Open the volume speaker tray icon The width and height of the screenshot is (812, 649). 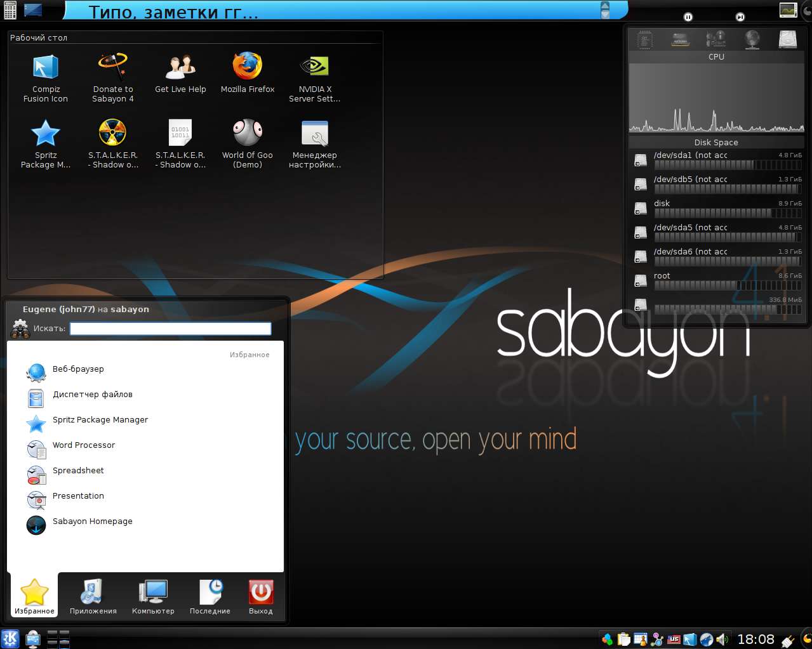pos(722,639)
